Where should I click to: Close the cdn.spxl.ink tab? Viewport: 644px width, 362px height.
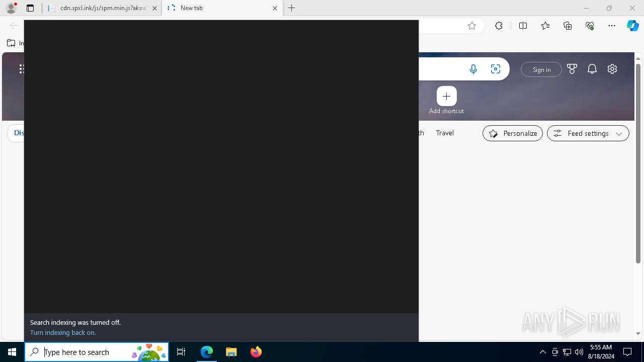154,8
